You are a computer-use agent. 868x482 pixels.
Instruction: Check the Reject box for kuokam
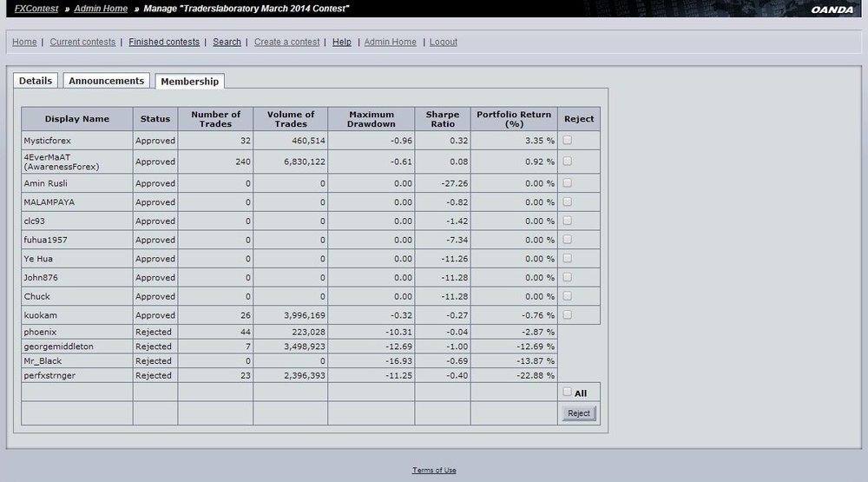click(x=568, y=314)
